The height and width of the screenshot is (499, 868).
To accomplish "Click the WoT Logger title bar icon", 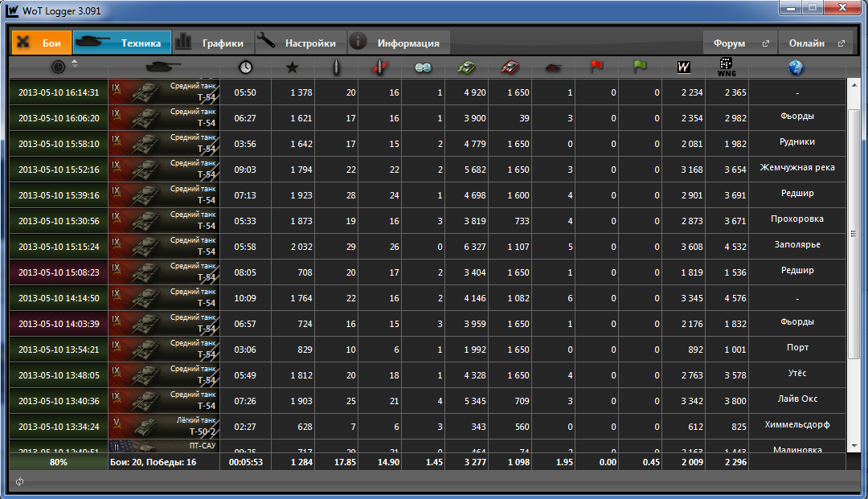I will tap(11, 10).
